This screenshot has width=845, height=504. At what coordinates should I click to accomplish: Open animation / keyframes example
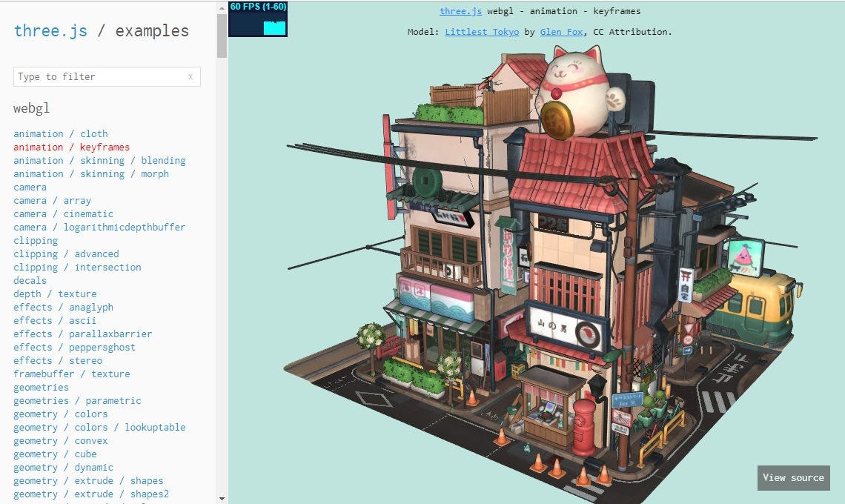[71, 147]
